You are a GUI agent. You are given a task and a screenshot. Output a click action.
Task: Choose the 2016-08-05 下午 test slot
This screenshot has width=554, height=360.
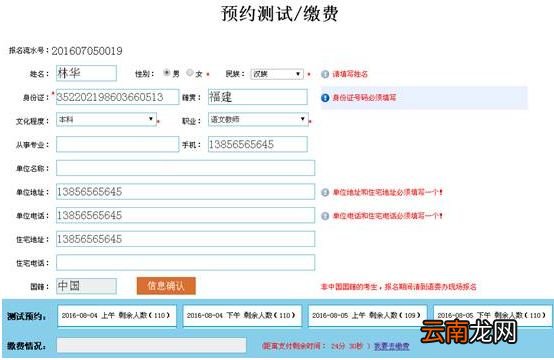click(493, 316)
